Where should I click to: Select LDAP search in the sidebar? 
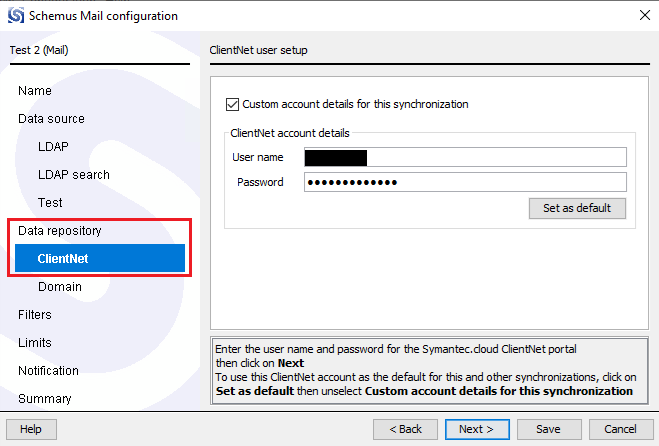[74, 175]
